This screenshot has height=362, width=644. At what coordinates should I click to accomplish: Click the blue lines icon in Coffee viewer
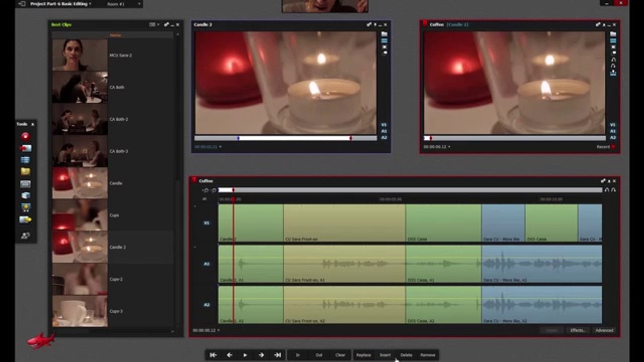coord(613,41)
